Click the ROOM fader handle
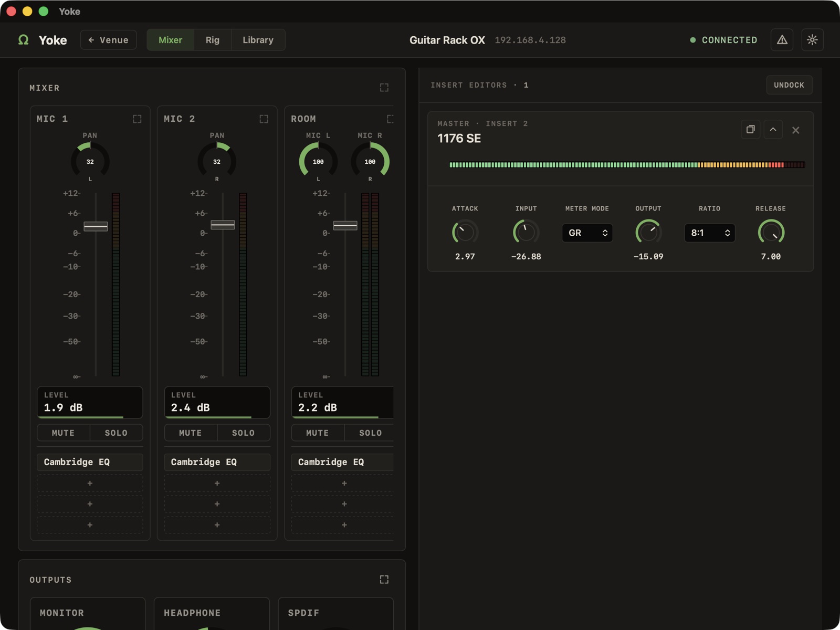The width and height of the screenshot is (840, 630). (x=345, y=225)
